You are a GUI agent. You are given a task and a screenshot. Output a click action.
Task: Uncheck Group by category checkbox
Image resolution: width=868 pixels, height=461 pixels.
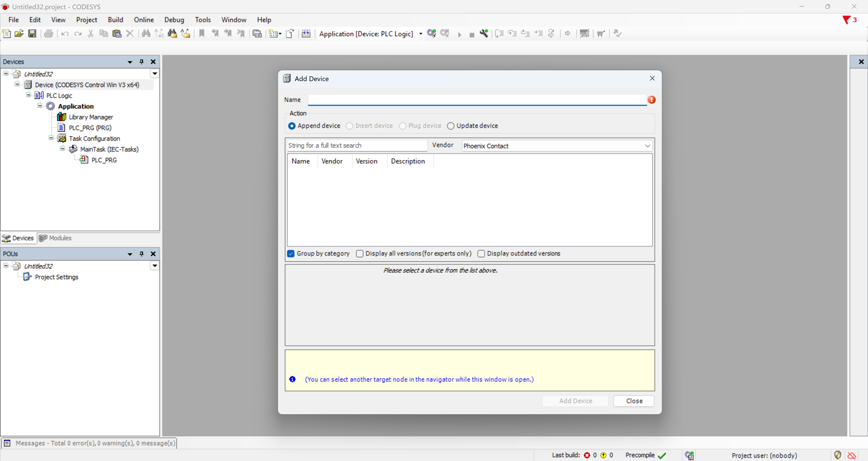coord(291,253)
